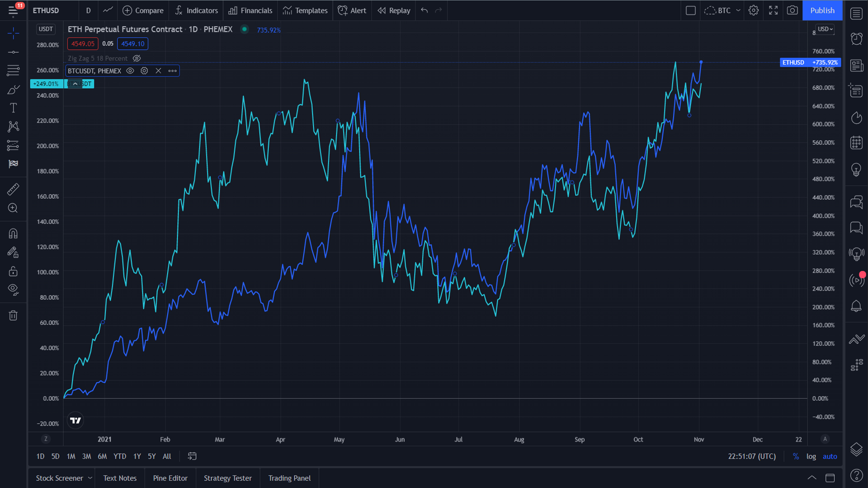Open the Watchlist panel icon
Viewport: 868px width, 488px height.
pos(856,14)
